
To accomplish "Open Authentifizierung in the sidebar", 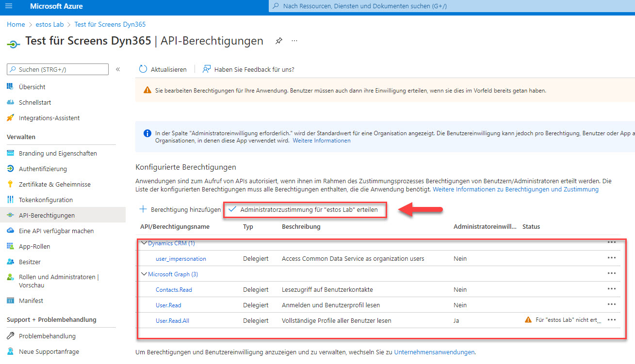I will (x=43, y=169).
